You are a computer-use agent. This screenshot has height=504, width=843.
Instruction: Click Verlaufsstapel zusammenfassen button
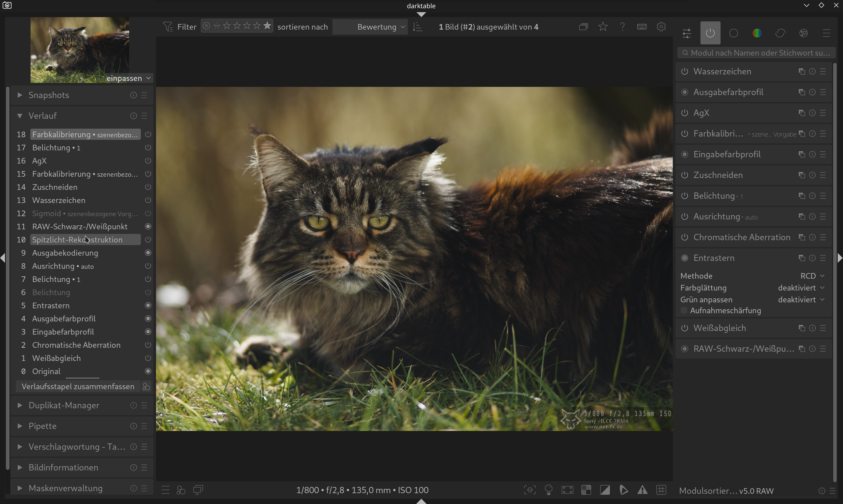tap(78, 387)
